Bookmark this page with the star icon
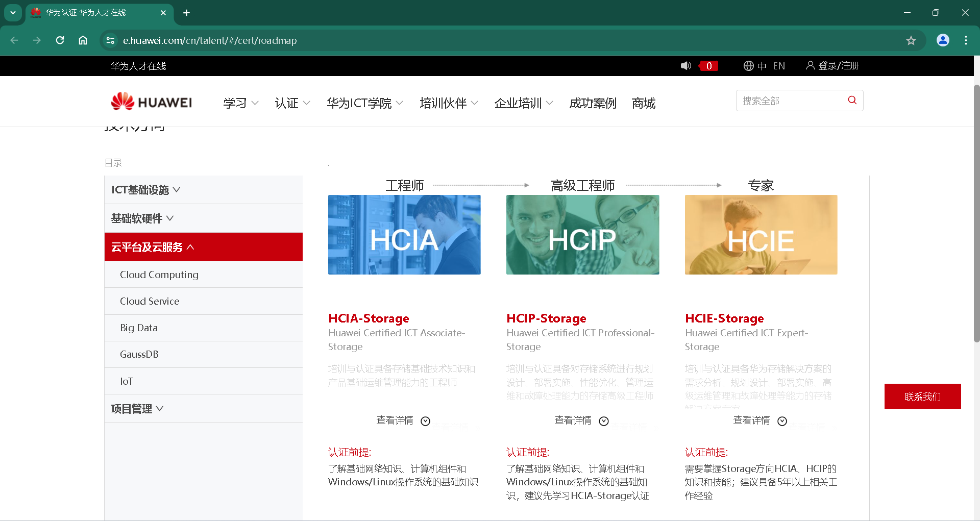Image resolution: width=980 pixels, height=521 pixels. point(911,40)
